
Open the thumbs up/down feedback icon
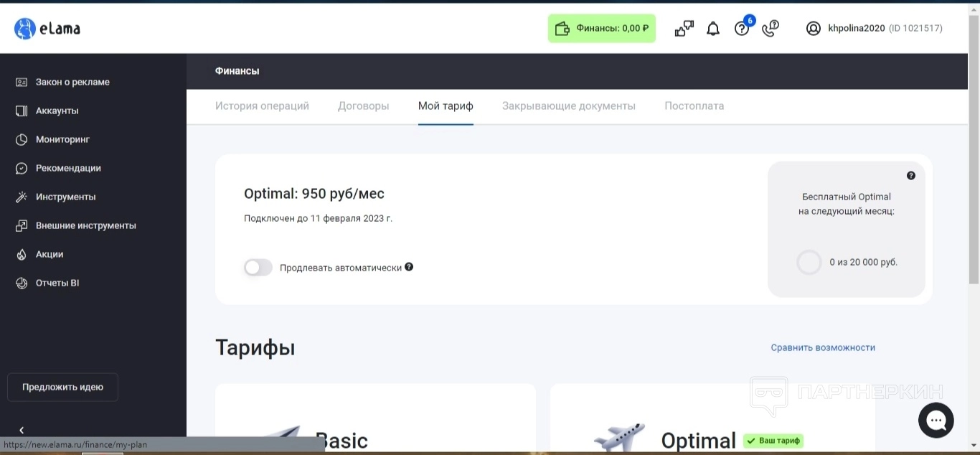(x=684, y=29)
